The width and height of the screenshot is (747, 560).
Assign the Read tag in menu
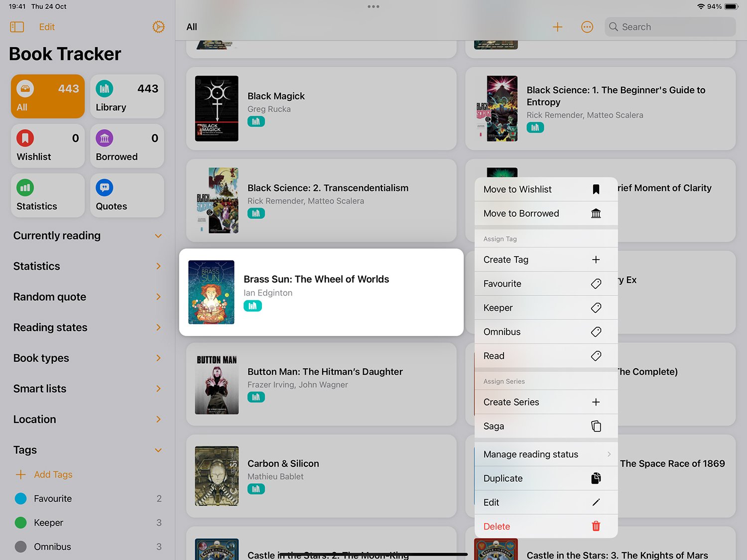pos(546,356)
